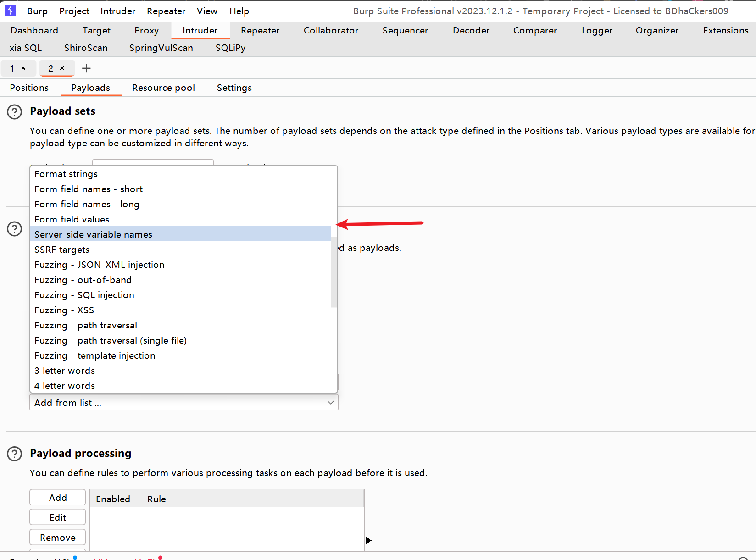Screen dimensions: 756x560
Task: Open help for the payload options section
Action: coord(14,229)
